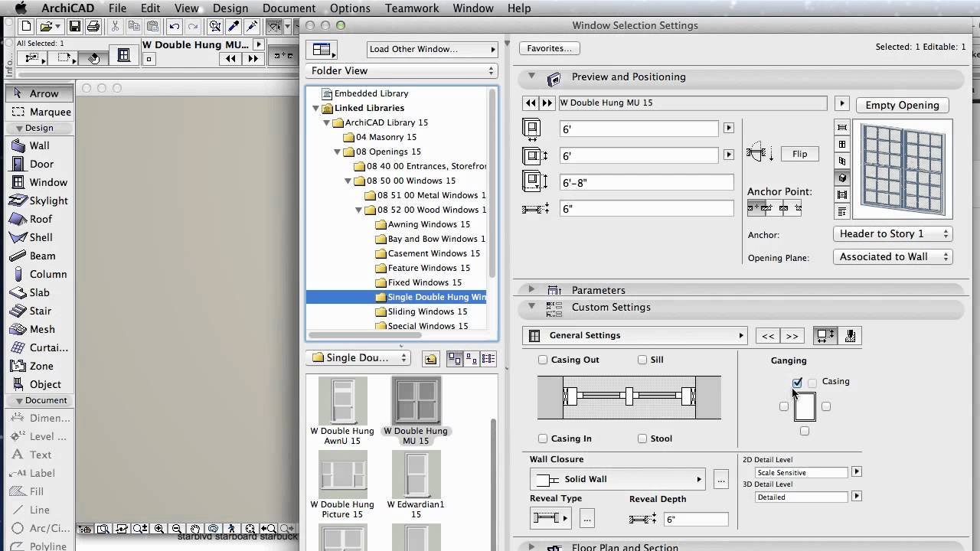Open the Edit menu

tap(150, 8)
